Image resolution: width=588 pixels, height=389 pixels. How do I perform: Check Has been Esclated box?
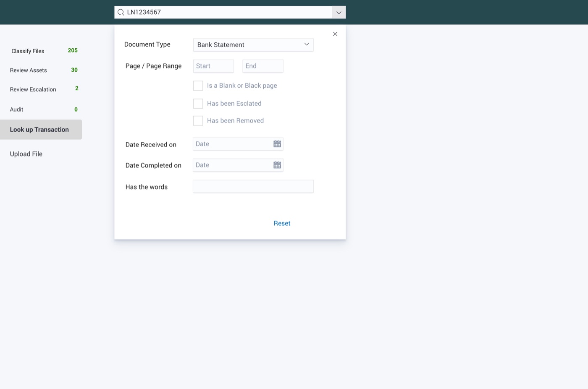(198, 103)
